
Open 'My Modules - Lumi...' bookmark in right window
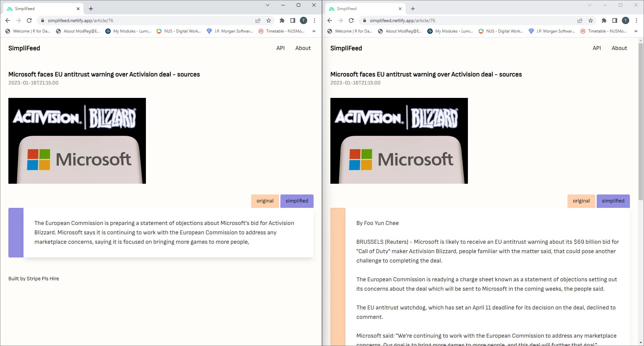pyautogui.click(x=450, y=31)
